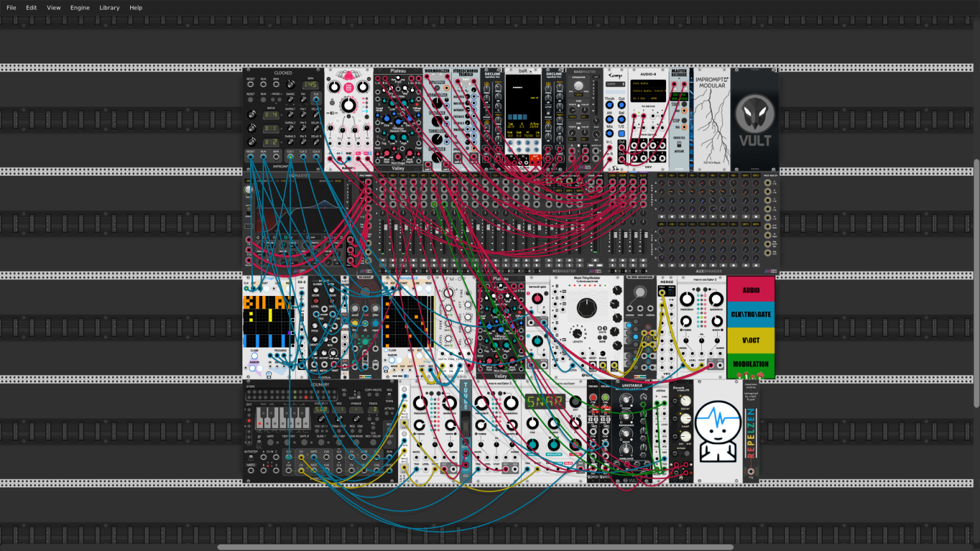Image resolution: width=980 pixels, height=551 pixels.
Task: Click the Crossover knob on Bassmaster
Action: (579, 86)
